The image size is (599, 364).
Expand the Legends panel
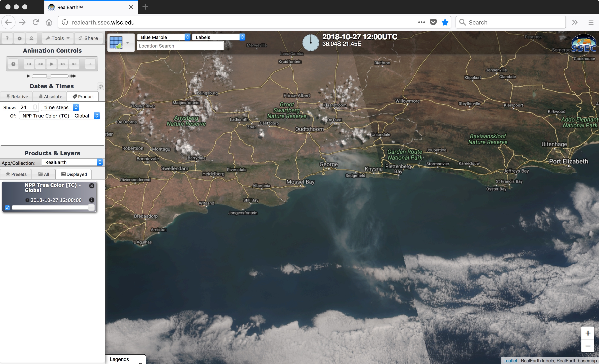(125, 359)
